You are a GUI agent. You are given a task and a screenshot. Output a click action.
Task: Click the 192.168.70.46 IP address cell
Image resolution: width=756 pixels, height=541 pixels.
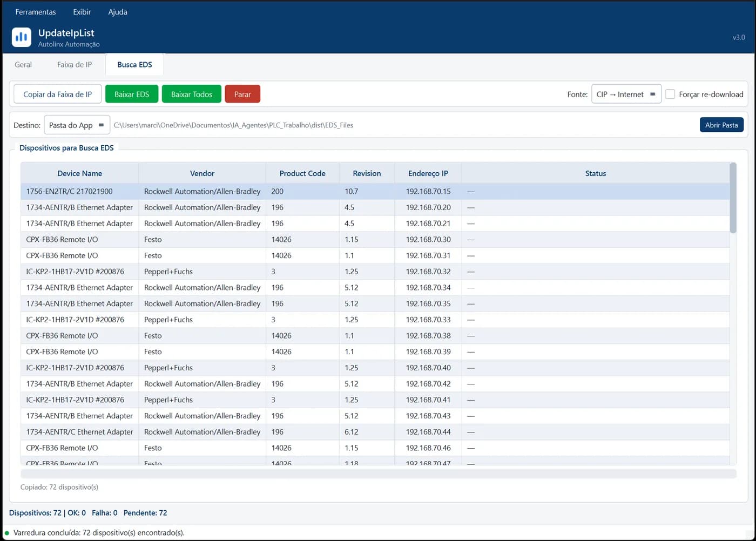click(428, 448)
